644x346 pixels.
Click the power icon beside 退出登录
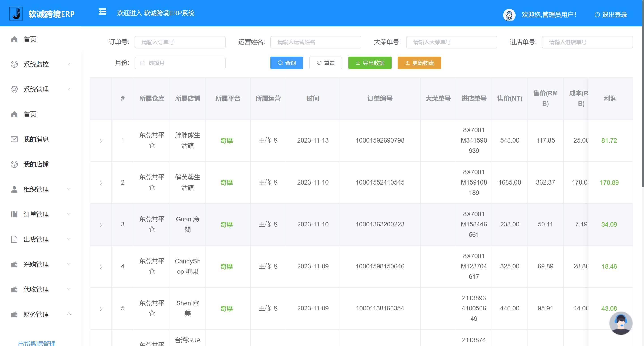point(597,15)
